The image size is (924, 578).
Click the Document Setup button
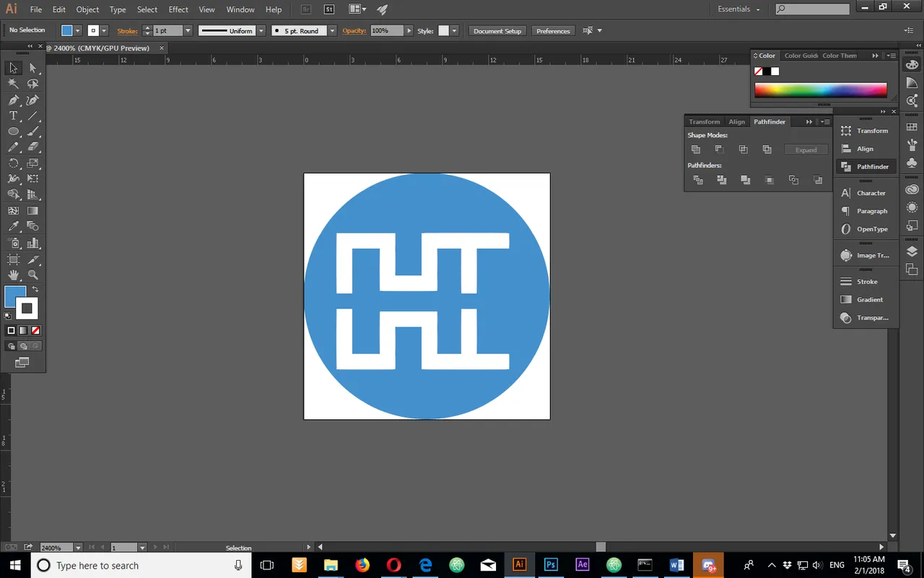tap(497, 31)
